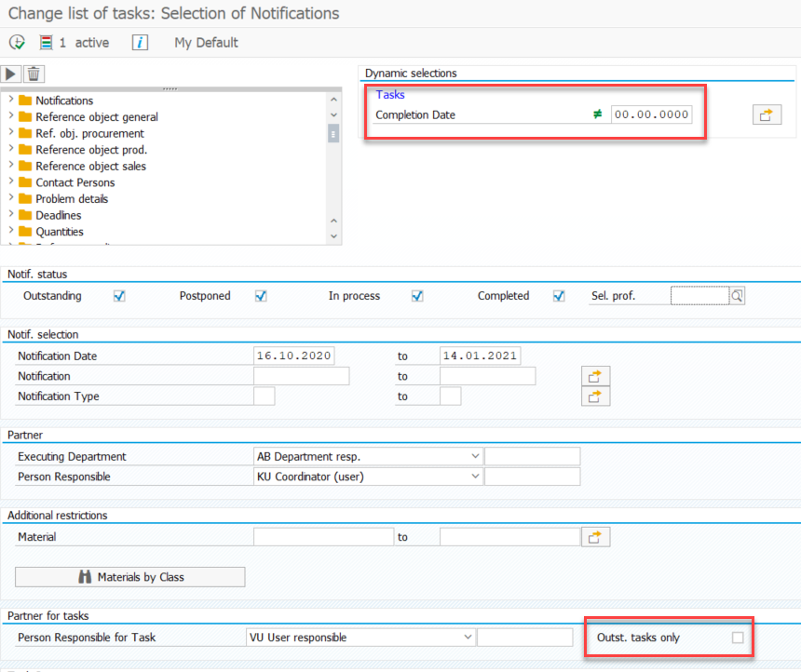This screenshot has width=801, height=672.
Task: Open multiple selection for the Notification row
Action: pyautogui.click(x=594, y=376)
